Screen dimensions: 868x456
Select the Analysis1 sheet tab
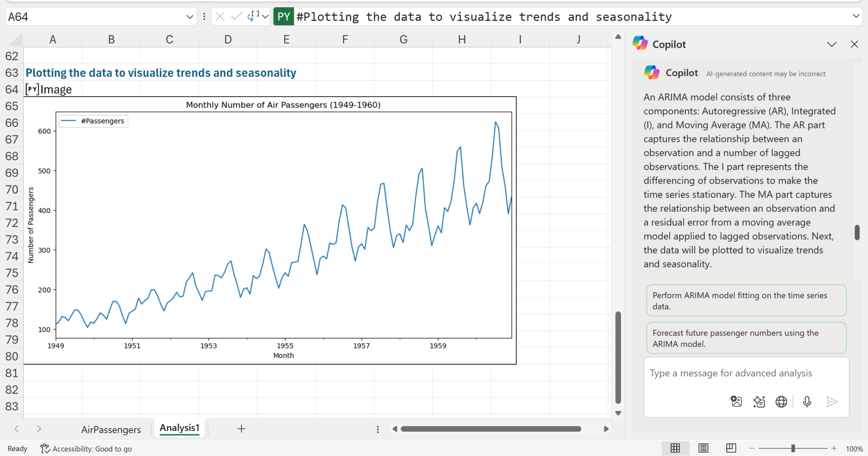tap(179, 428)
